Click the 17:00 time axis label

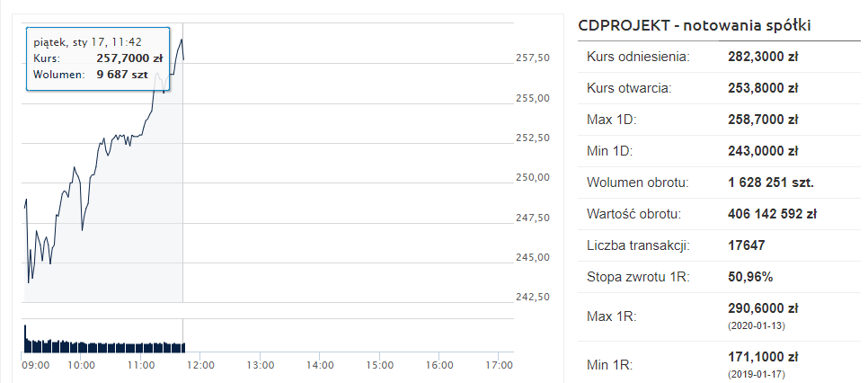(x=498, y=365)
